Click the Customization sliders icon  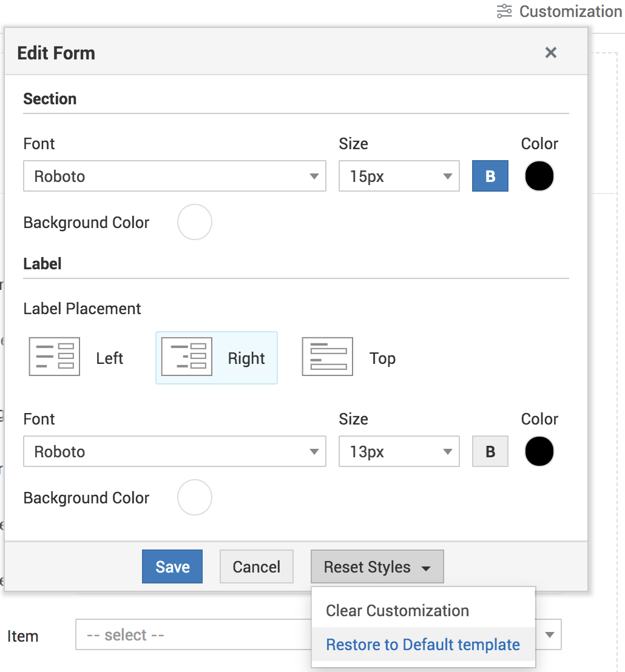click(x=504, y=12)
